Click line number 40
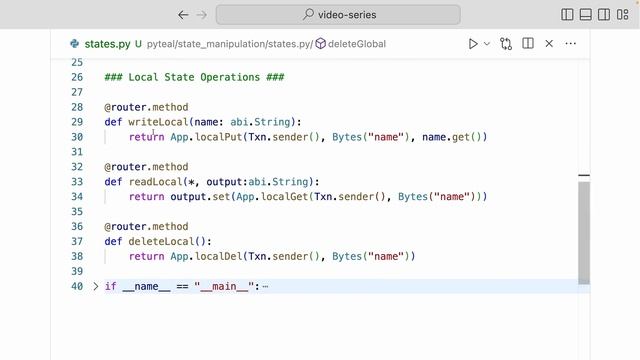Viewport: 640px width, 360px height. point(77,287)
